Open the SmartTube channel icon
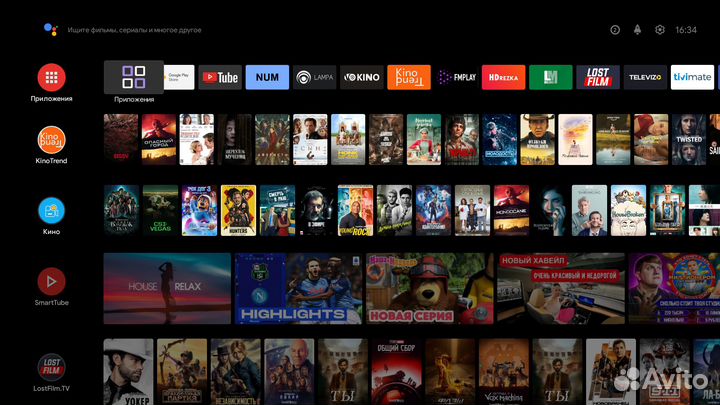The width and height of the screenshot is (720, 405). [51, 281]
